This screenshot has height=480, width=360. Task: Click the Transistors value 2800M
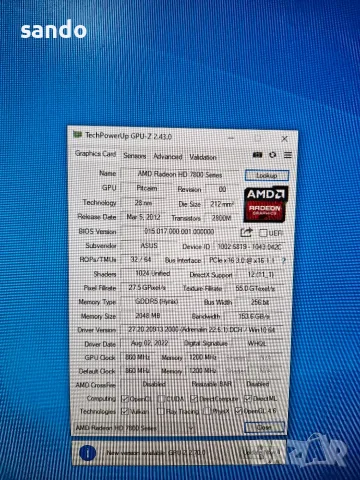[221, 218]
